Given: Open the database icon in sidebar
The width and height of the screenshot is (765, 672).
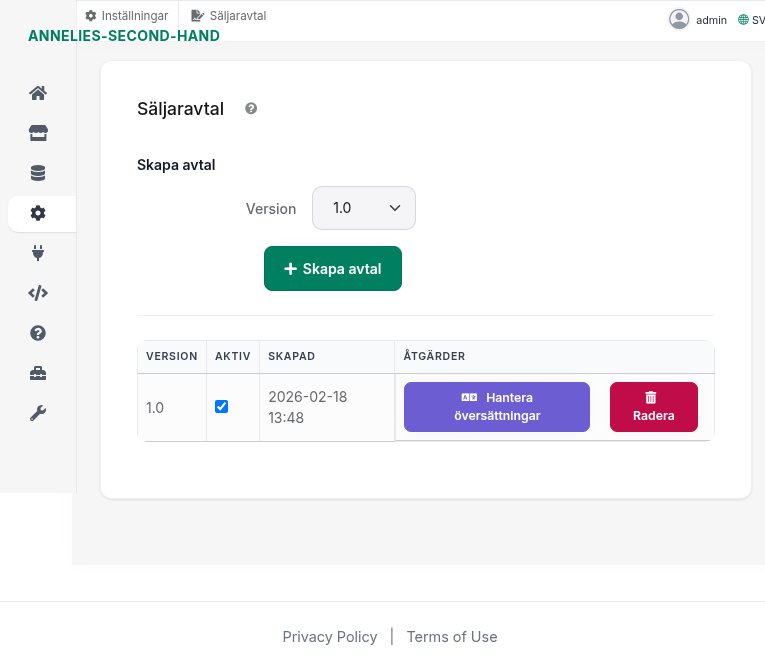Looking at the screenshot, I should click(38, 173).
